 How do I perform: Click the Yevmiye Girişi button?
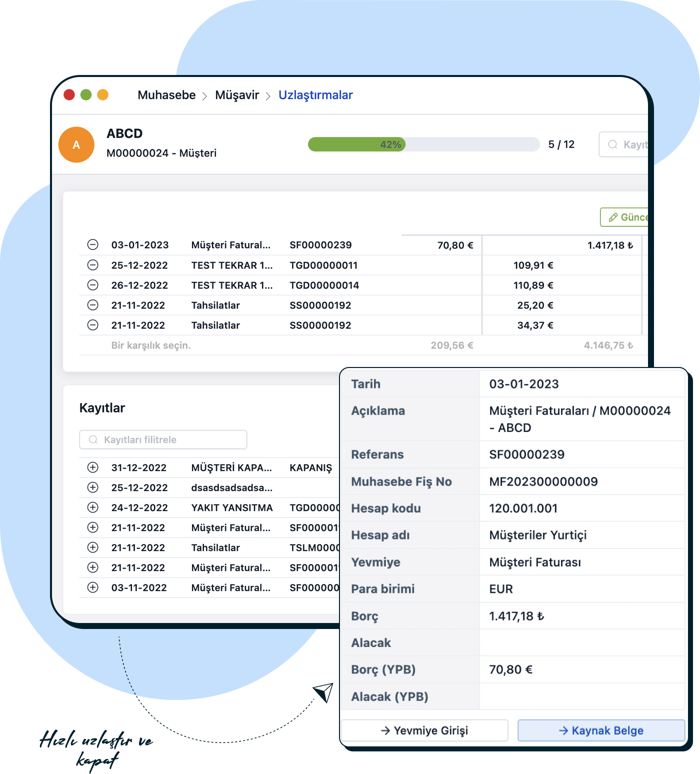point(424,730)
